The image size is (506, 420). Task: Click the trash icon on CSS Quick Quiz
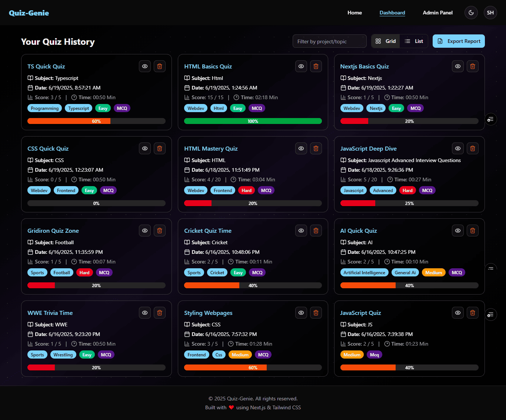point(160,148)
